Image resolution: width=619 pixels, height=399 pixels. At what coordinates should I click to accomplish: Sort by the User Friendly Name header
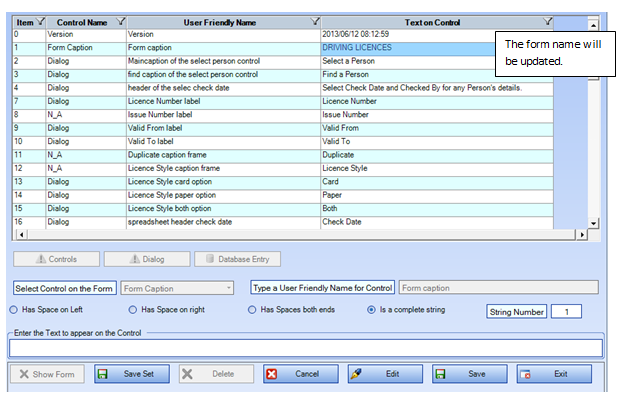click(219, 22)
